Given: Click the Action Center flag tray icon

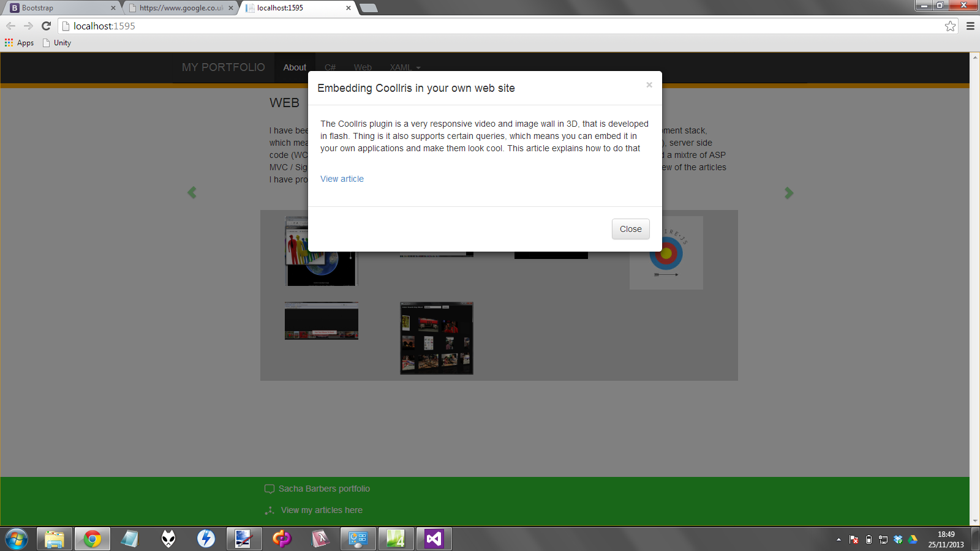Looking at the screenshot, I should 854,539.
